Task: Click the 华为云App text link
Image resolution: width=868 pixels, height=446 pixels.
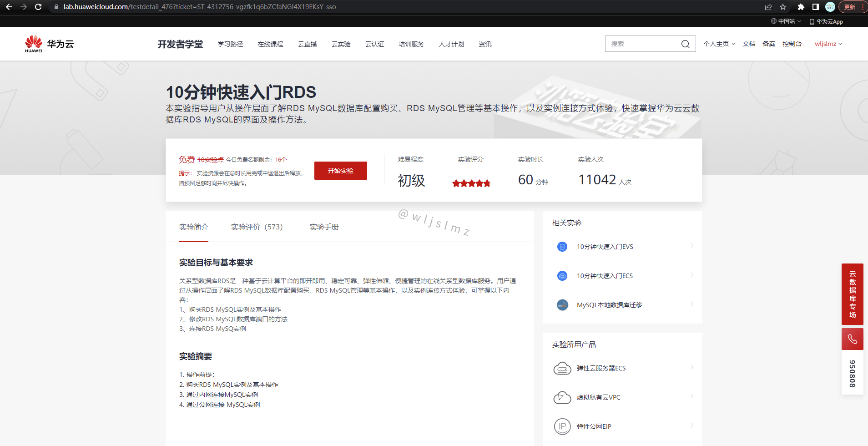Action: coord(829,21)
